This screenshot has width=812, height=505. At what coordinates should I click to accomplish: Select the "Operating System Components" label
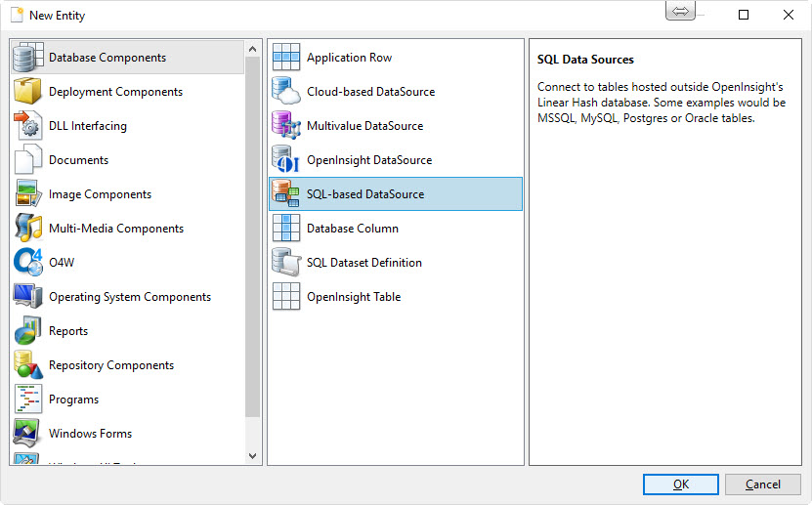point(130,297)
